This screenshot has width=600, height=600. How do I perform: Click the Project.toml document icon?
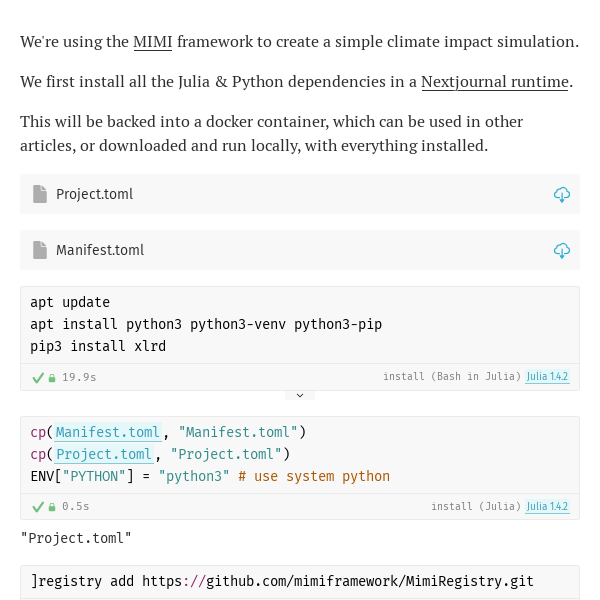[40, 194]
